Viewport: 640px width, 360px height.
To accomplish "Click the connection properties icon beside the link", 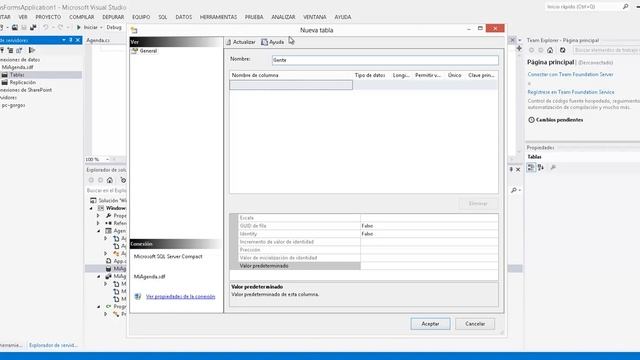I will tap(138, 296).
